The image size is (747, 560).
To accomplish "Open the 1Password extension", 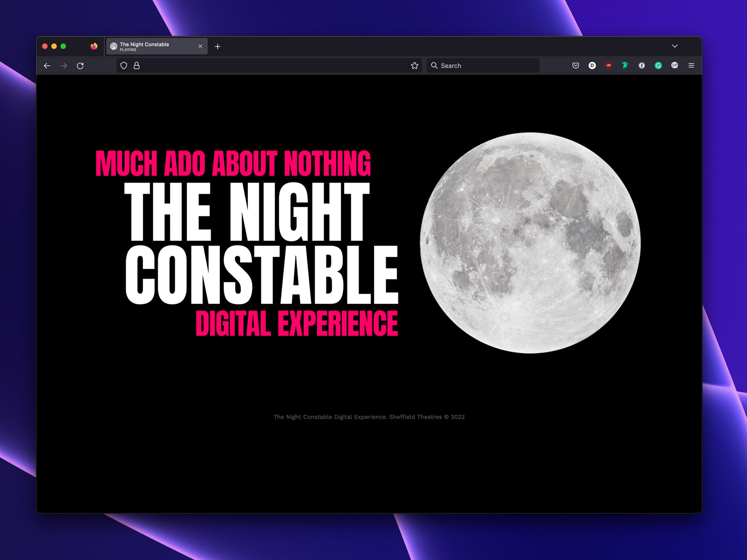I will pyautogui.click(x=642, y=66).
